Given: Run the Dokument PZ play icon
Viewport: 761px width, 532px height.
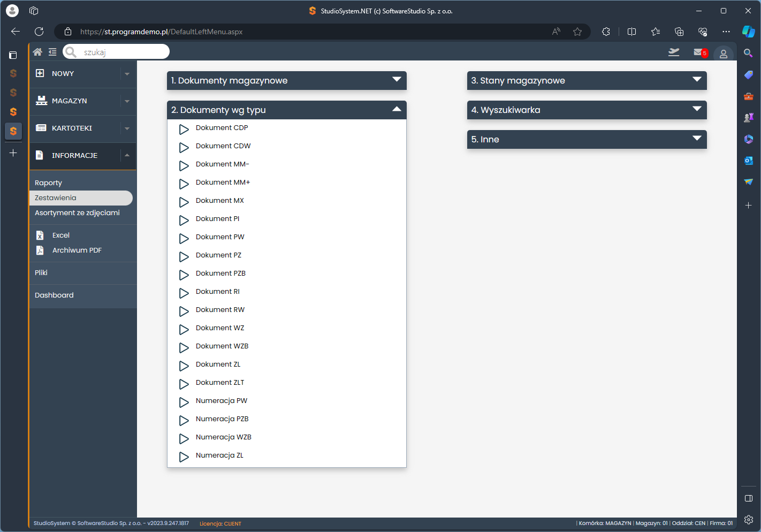Looking at the screenshot, I should pos(184,256).
